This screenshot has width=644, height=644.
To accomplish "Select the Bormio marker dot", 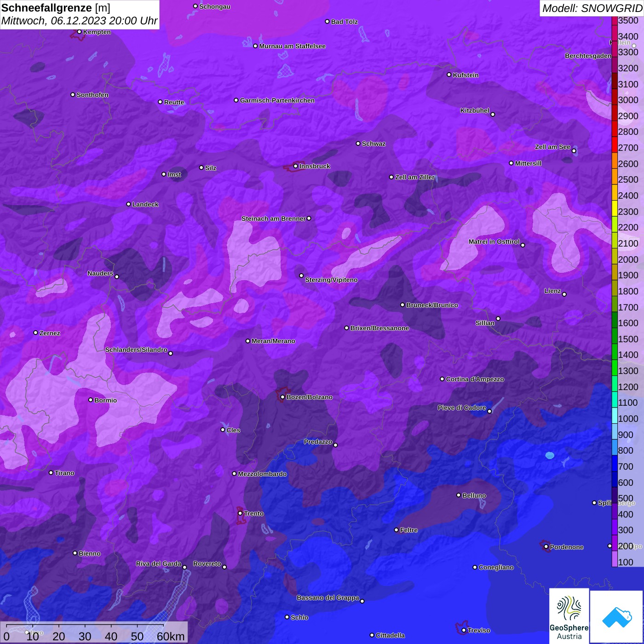I will tap(91, 400).
